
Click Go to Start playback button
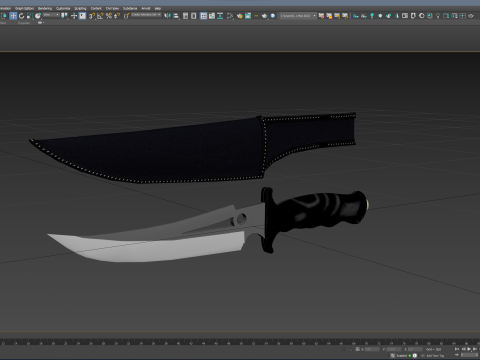pyautogui.click(x=457, y=349)
